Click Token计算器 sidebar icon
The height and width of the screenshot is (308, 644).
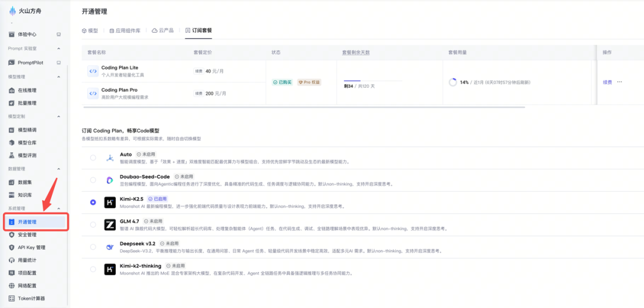[x=11, y=298]
